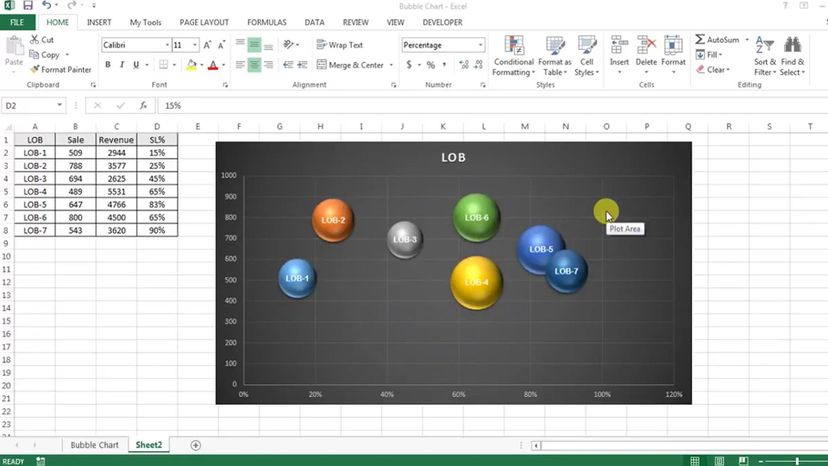Image resolution: width=828 pixels, height=466 pixels.
Task: Click the Paste clipboard icon
Action: [14, 46]
